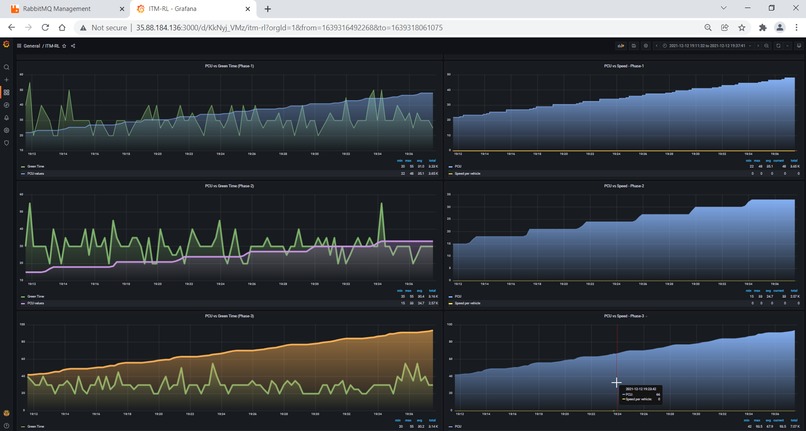Open the browser extensions puzzle icon

(x=763, y=28)
